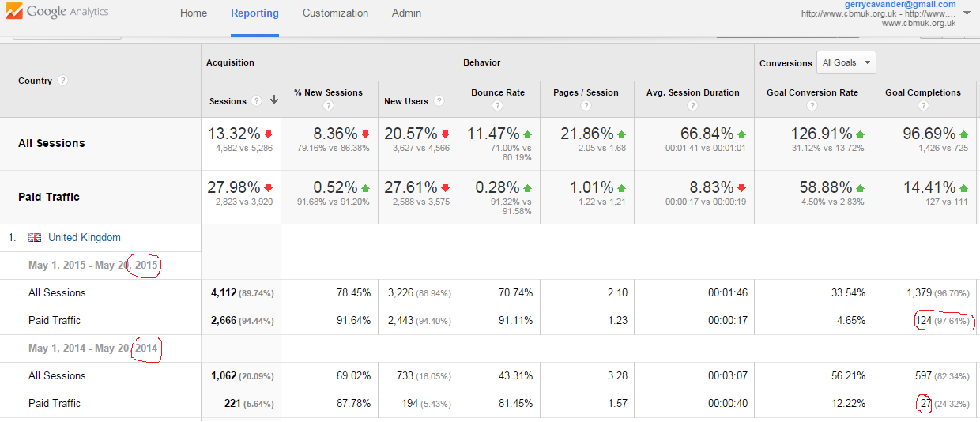The height and width of the screenshot is (422, 980).
Task: Select the Reporting tab
Action: (254, 13)
